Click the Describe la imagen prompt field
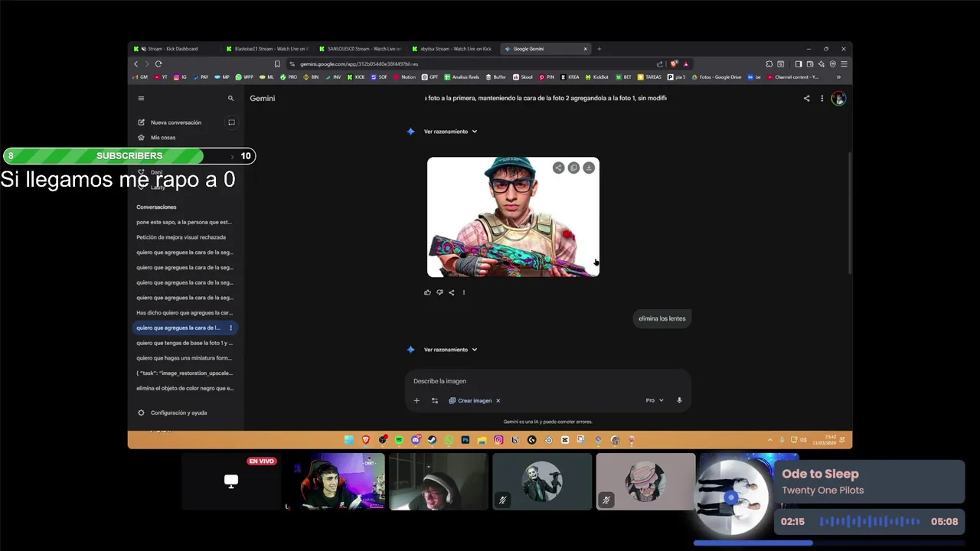980x551 pixels. click(x=547, y=381)
